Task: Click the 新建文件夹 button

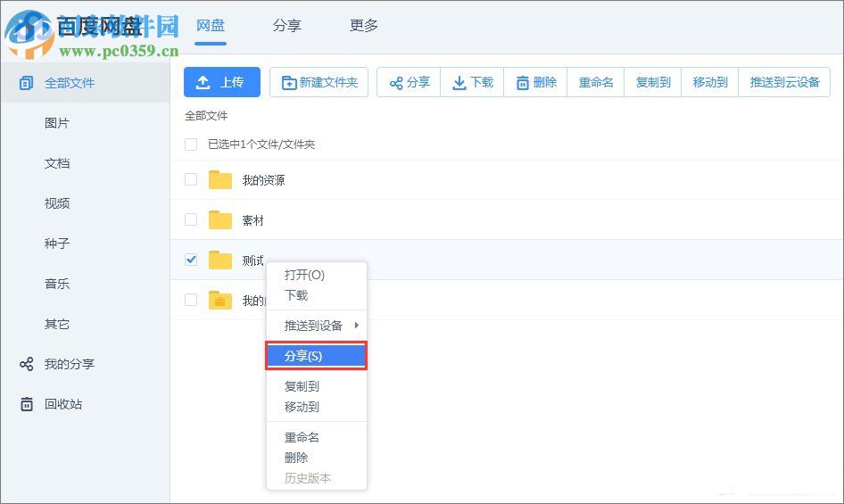Action: coord(319,82)
